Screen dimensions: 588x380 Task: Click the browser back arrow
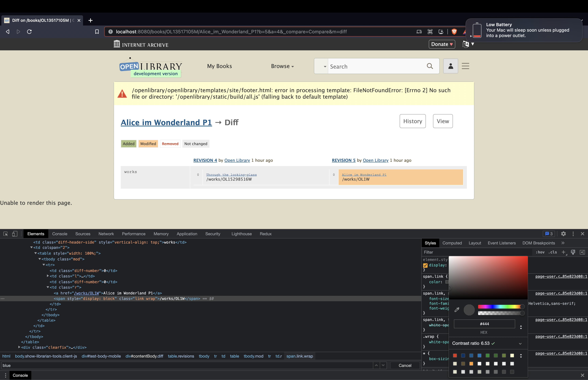pos(8,32)
